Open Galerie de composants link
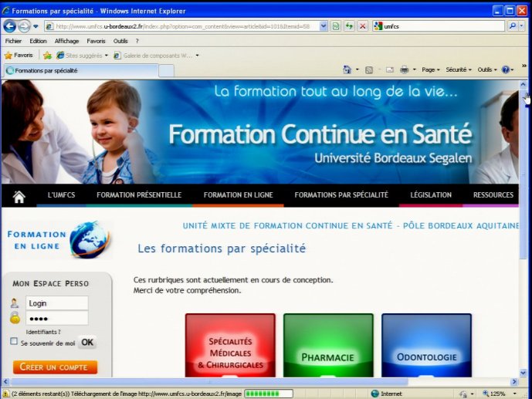Screen dimensions: 532x399 [x=156, y=56]
